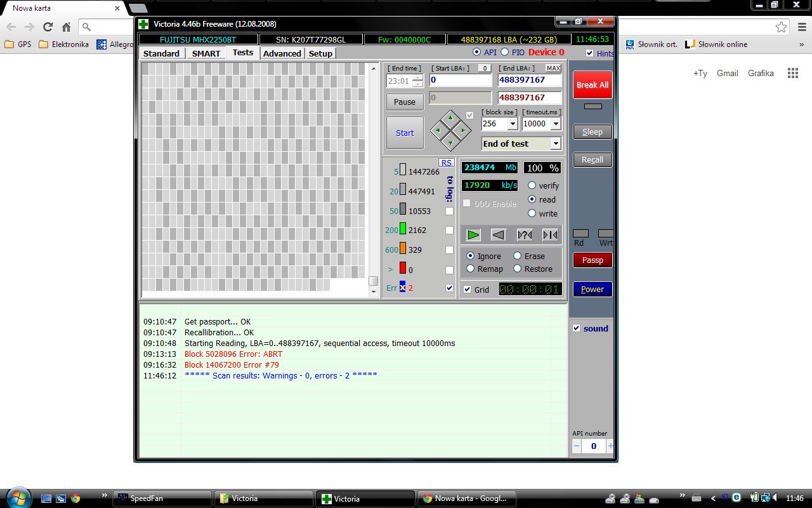Screen dimensions: 812x508
Task: Click left arrow in diamond navigator
Action: (438, 130)
